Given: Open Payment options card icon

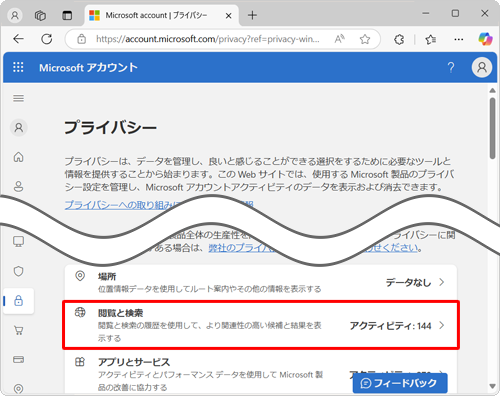Looking at the screenshot, I should [19, 360].
